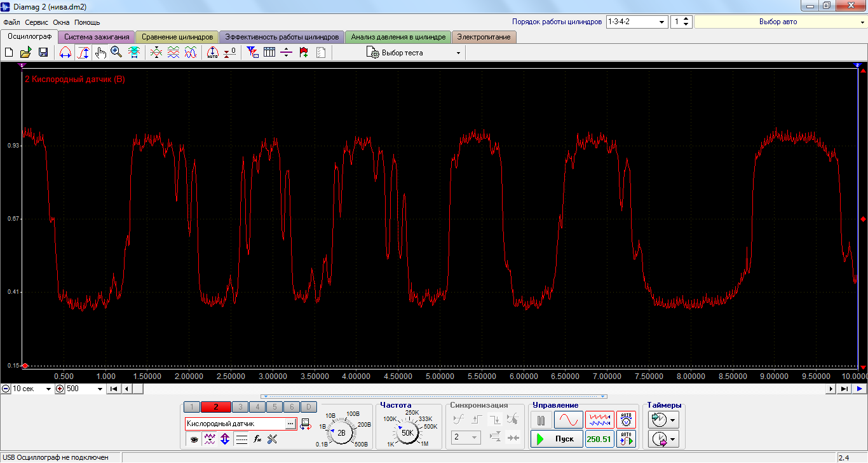Click the red-green crossed waves overlay icon
The height and width of the screenshot is (463, 868).
click(156, 53)
